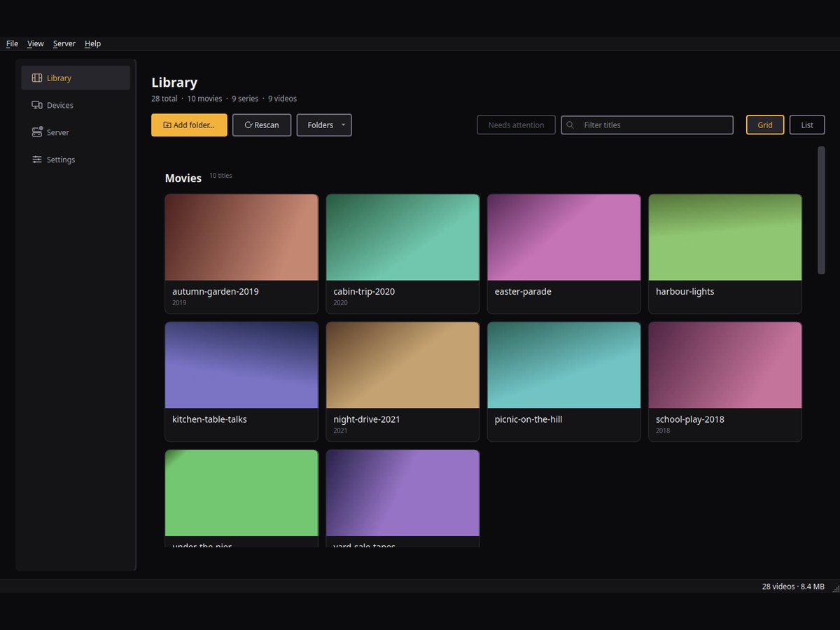Screen dimensions: 840x630
Task: Open the kitchen-table-talks thumbnail
Action: tap(241, 365)
